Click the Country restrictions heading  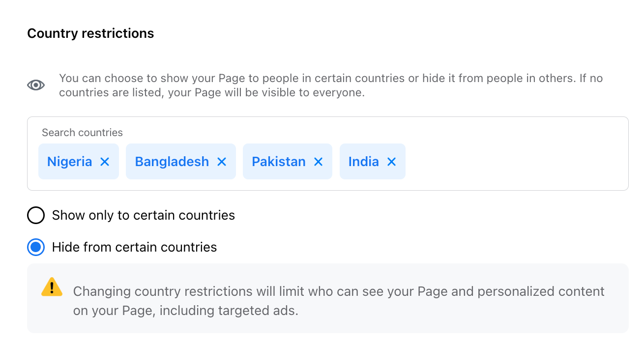[90, 33]
